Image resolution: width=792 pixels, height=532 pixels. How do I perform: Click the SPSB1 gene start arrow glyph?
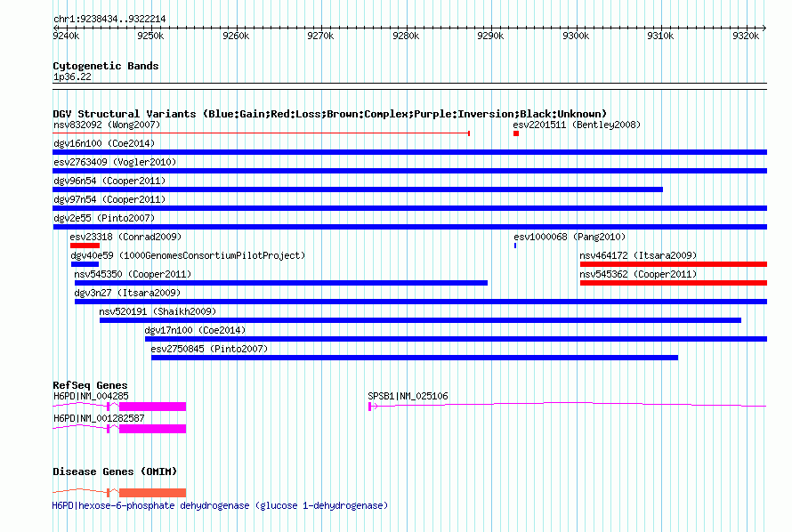(x=373, y=407)
